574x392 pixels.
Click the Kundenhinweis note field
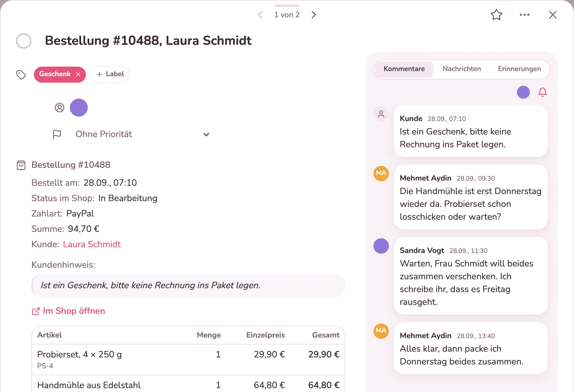[188, 285]
